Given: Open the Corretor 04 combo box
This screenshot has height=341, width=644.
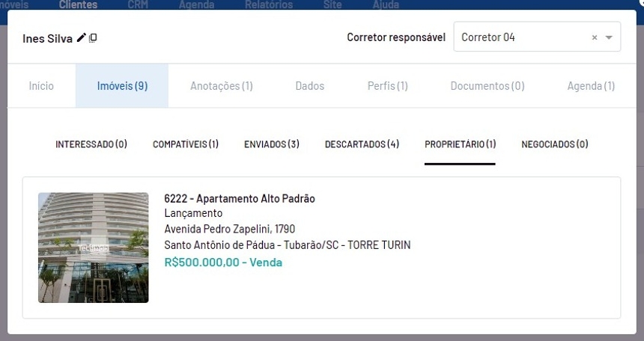Looking at the screenshot, I should (537, 37).
